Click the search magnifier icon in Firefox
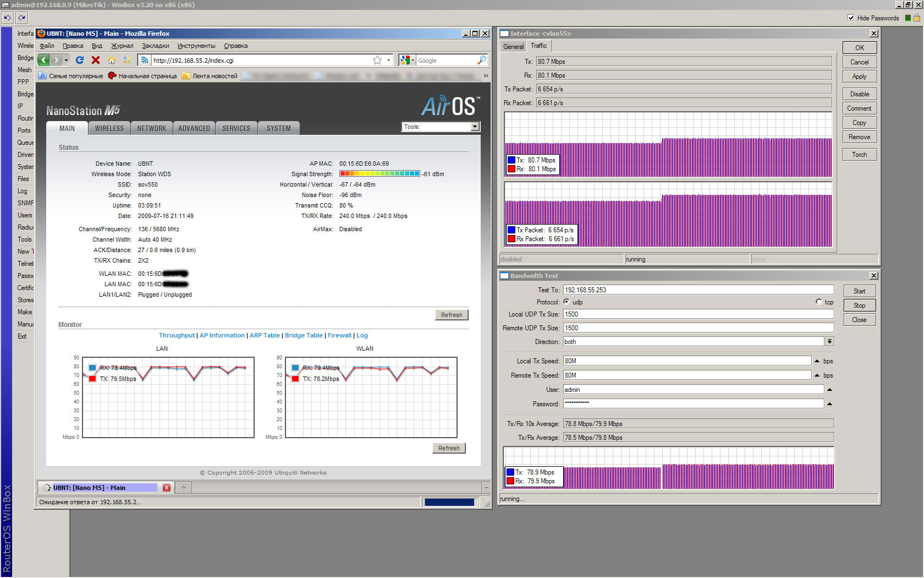The height and width of the screenshot is (578, 924). 482,60
